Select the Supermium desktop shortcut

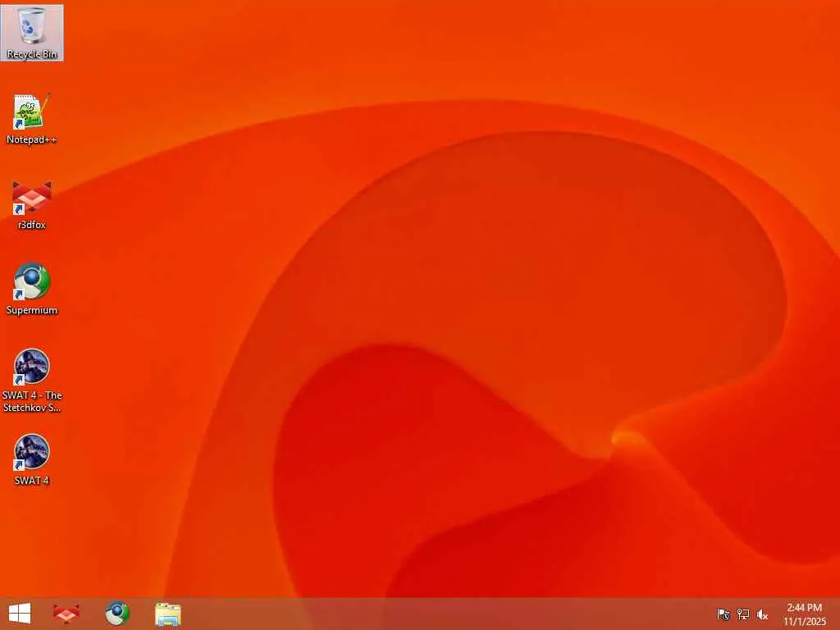pos(32,290)
